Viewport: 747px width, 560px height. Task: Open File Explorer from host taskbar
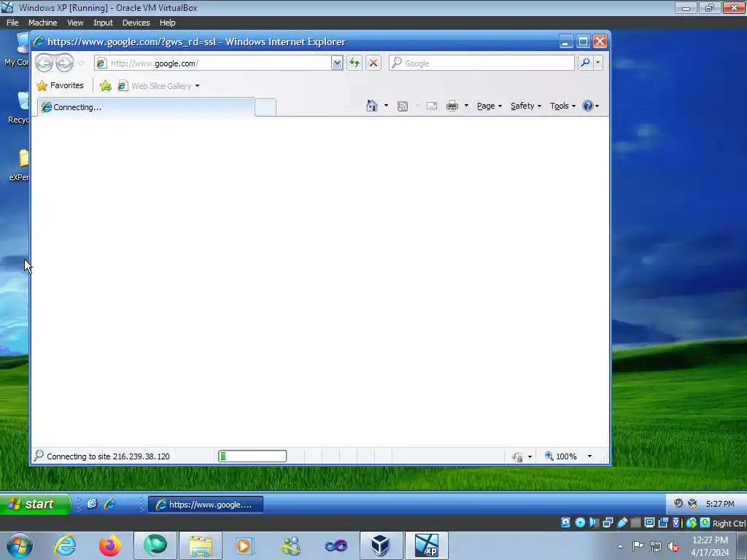[x=201, y=545]
